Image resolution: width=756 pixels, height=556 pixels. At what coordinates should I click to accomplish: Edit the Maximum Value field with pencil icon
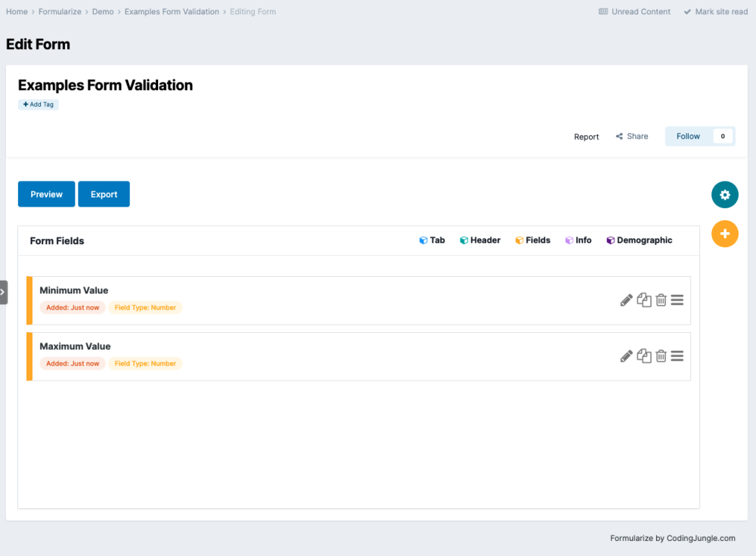[x=626, y=356]
